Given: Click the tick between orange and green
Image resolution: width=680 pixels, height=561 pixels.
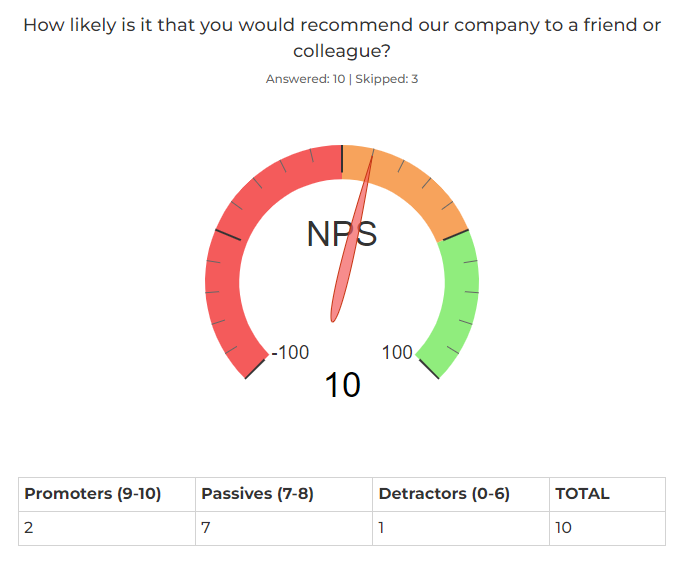Looking at the screenshot, I should [455, 235].
